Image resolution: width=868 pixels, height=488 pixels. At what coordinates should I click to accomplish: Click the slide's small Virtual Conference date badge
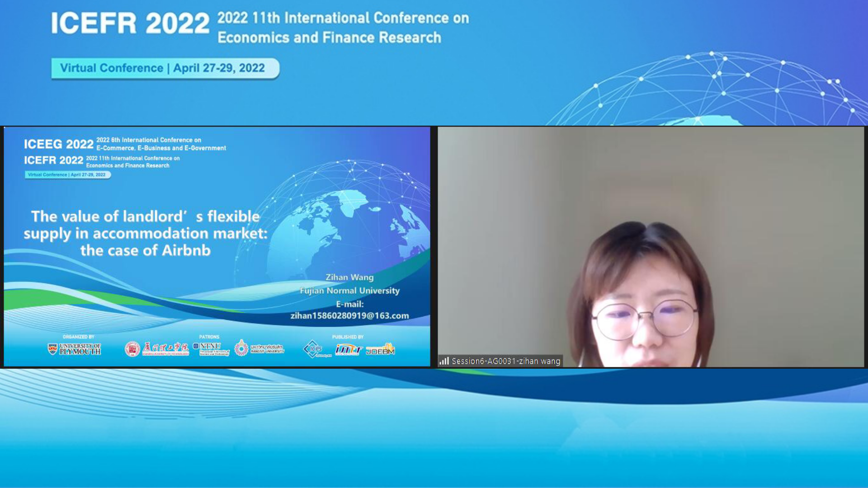(67, 175)
